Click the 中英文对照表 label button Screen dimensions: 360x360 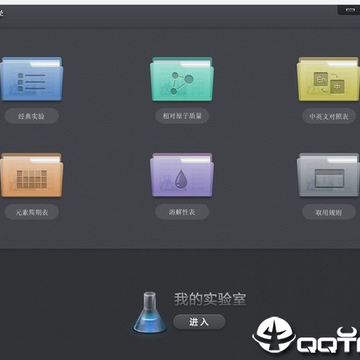click(329, 116)
